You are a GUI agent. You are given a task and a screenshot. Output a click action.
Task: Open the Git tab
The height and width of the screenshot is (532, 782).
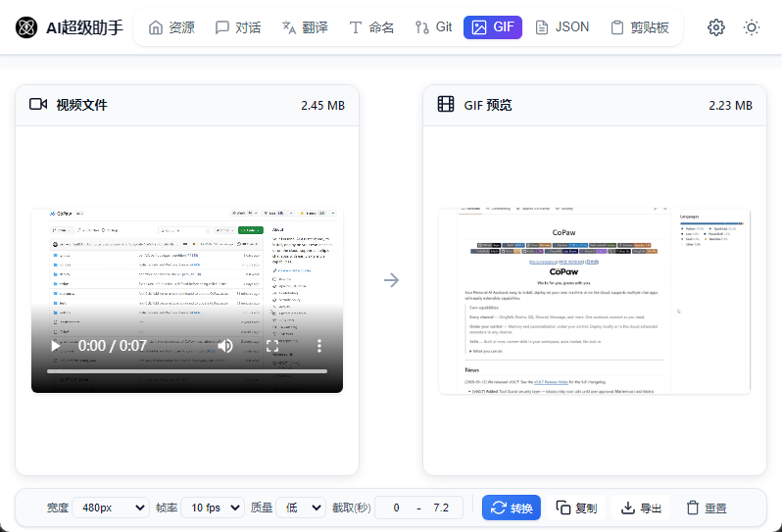[433, 27]
